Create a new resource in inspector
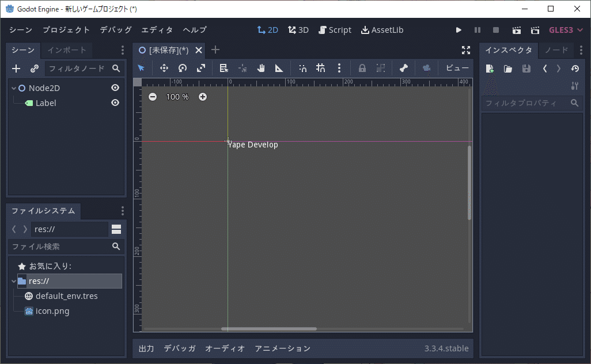This screenshot has height=364, width=591. click(490, 69)
